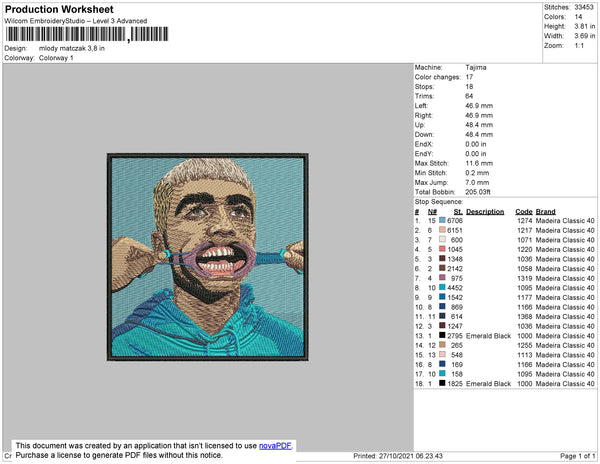Click the Description column header

[x=485, y=212]
